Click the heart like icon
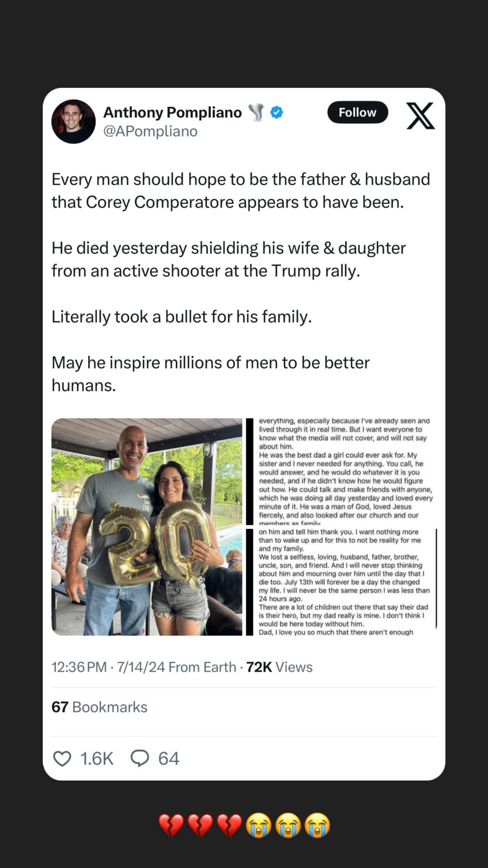Image resolution: width=488 pixels, height=868 pixels. coord(62,759)
